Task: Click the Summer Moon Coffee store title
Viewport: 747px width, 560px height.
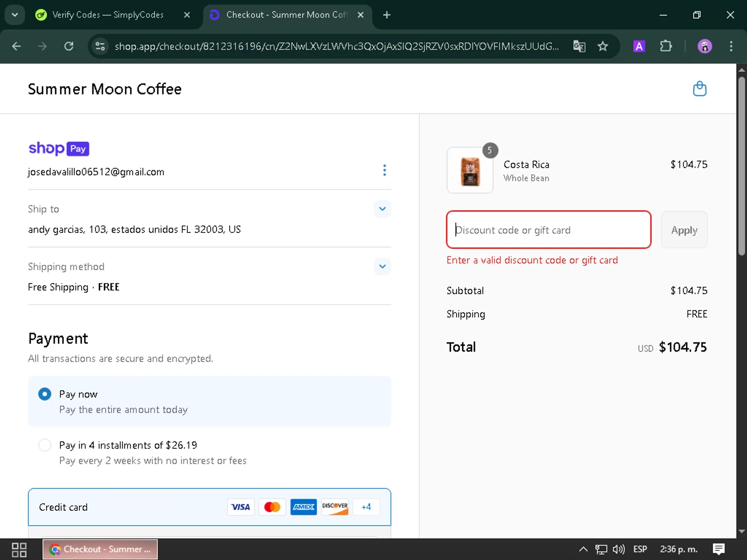Action: tap(105, 89)
